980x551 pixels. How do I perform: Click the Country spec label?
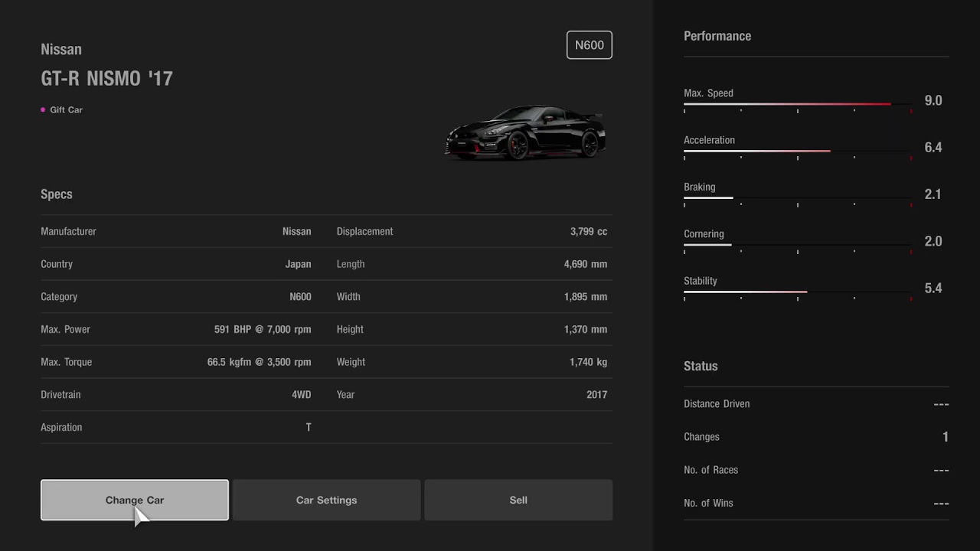click(57, 264)
